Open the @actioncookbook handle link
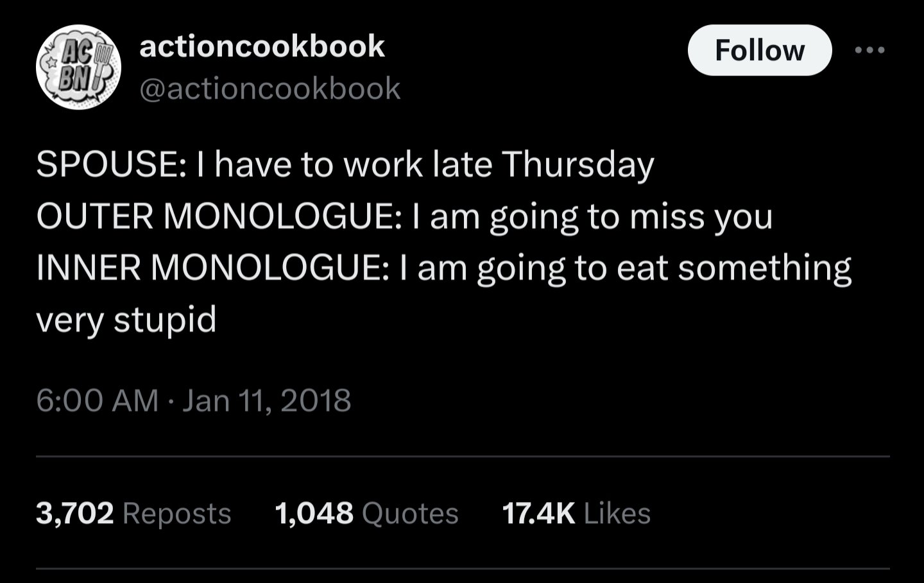Image resolution: width=924 pixels, height=583 pixels. click(269, 89)
